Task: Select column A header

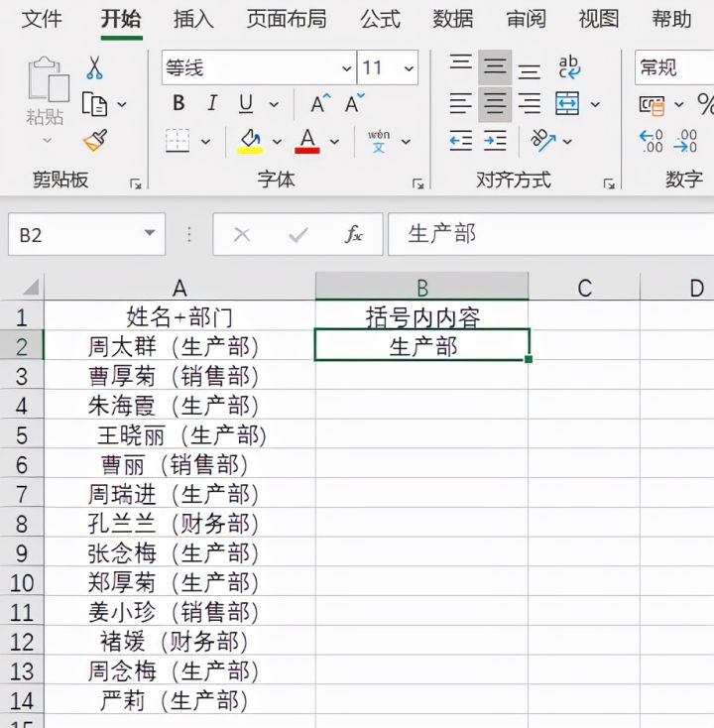Action: click(x=179, y=288)
